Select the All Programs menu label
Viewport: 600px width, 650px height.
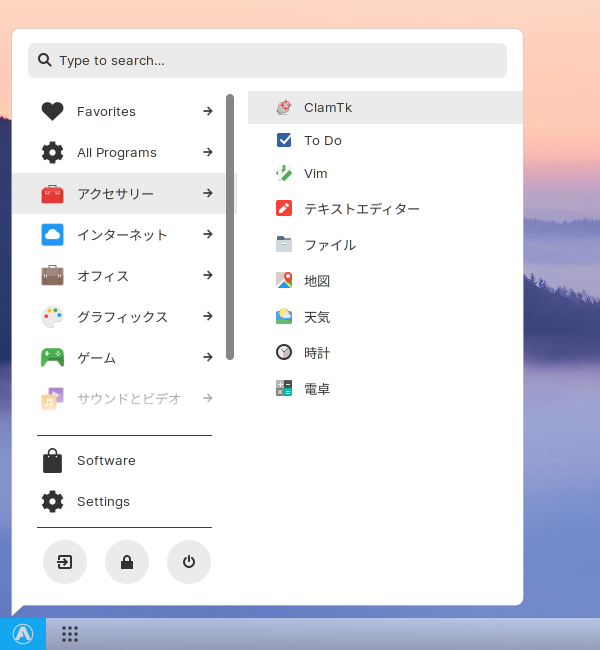pyautogui.click(x=117, y=153)
